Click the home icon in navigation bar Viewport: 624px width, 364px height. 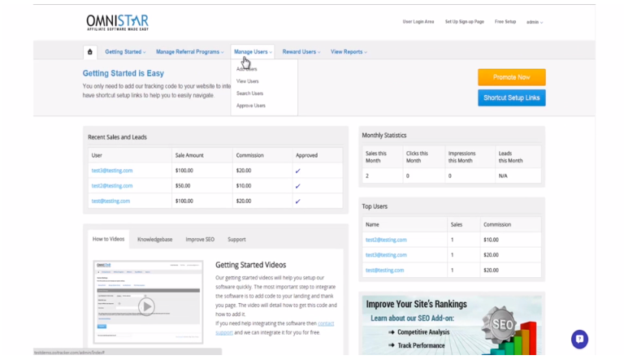pyautogui.click(x=90, y=52)
